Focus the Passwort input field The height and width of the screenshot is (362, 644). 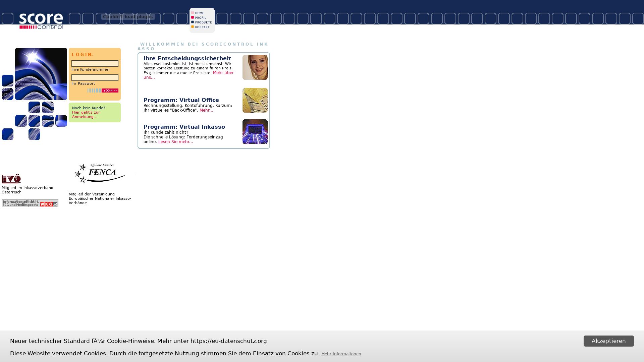point(95,78)
